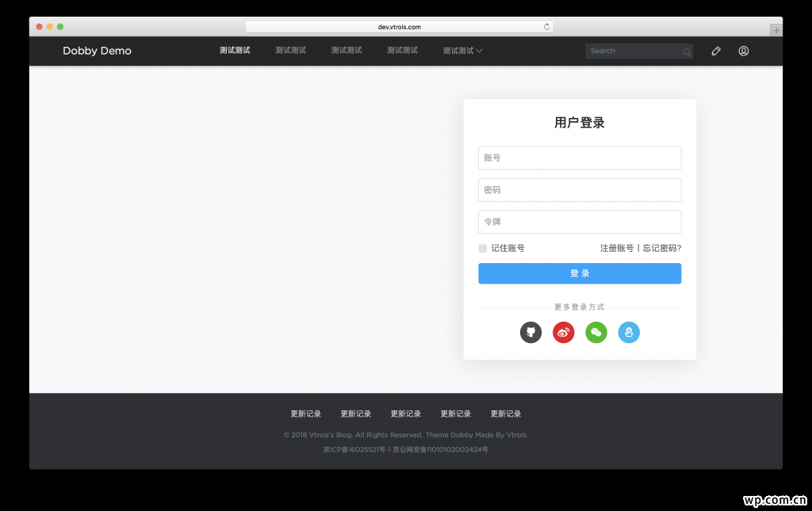
Task: Click the search magnifier icon
Action: pos(686,51)
